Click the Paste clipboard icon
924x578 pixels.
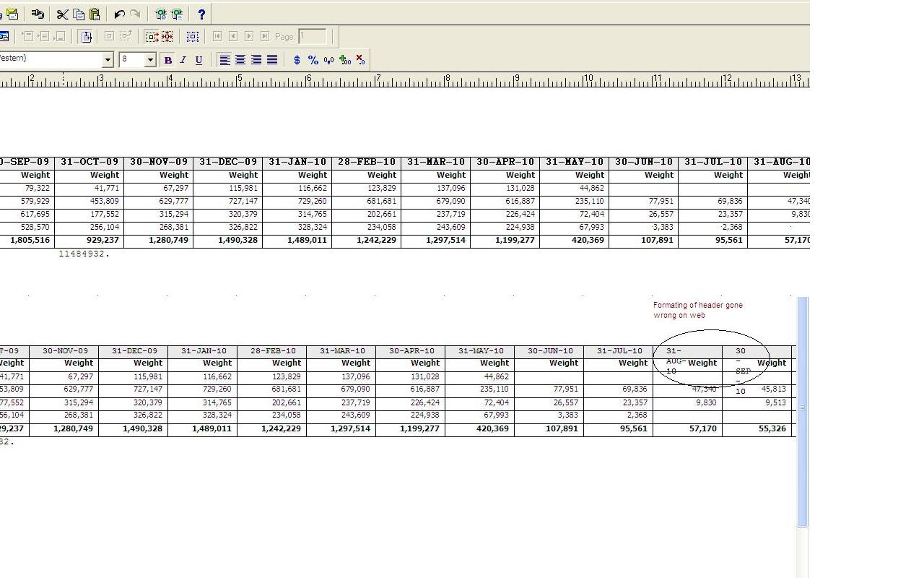(x=94, y=14)
